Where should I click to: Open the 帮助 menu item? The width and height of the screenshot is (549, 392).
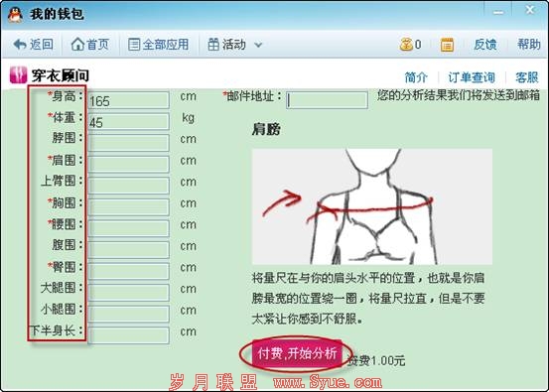pyautogui.click(x=529, y=44)
